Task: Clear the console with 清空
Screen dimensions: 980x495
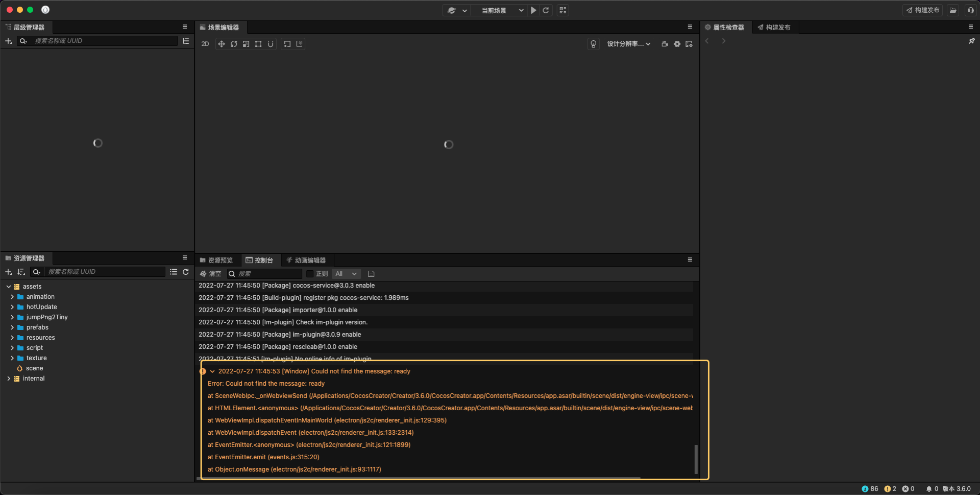Action: 211,274
